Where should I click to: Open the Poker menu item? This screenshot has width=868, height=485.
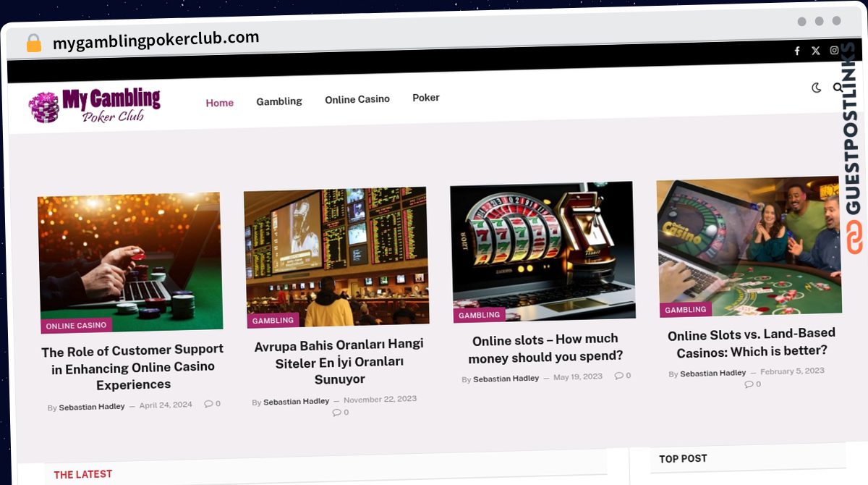pos(426,98)
